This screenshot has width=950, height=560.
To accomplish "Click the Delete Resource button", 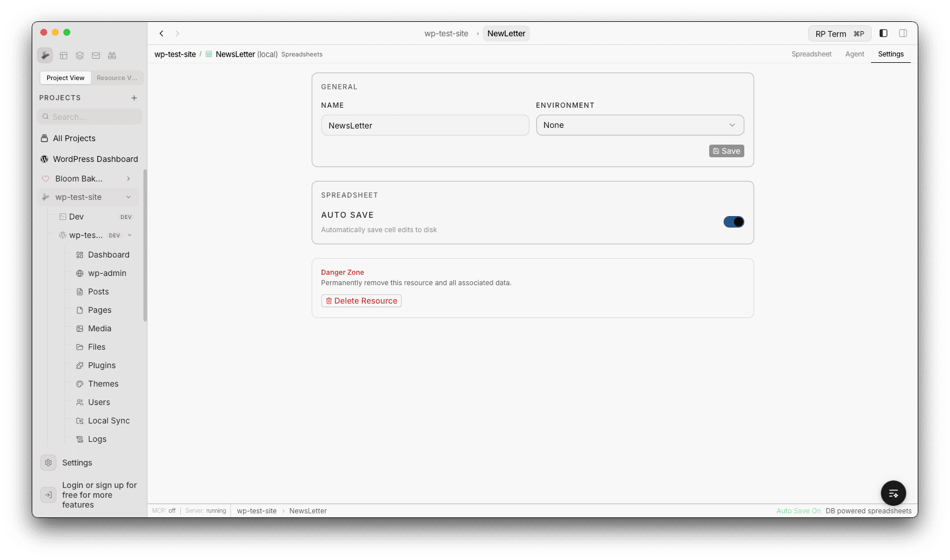I will [361, 300].
